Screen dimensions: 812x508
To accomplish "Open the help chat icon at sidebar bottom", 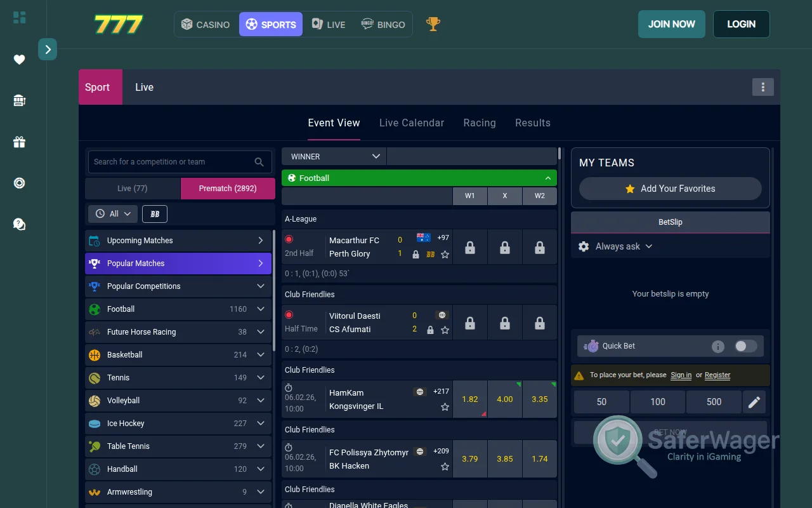I will (19, 224).
